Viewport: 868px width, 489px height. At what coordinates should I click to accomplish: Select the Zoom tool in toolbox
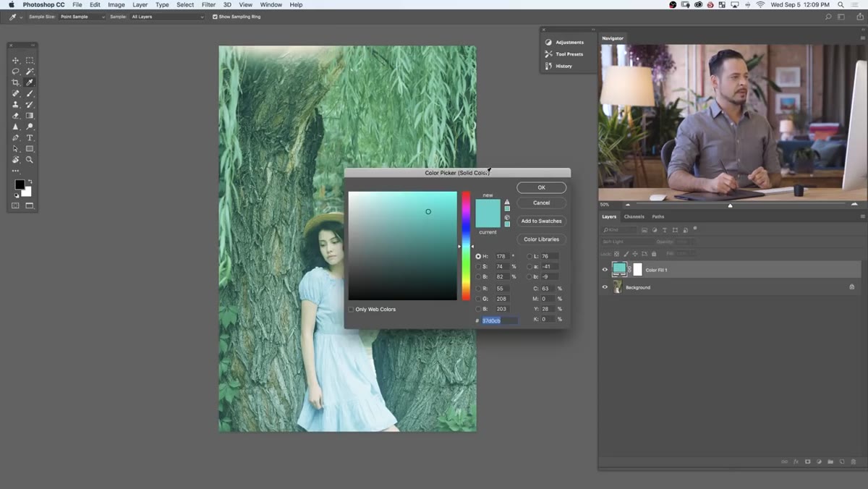coord(30,159)
